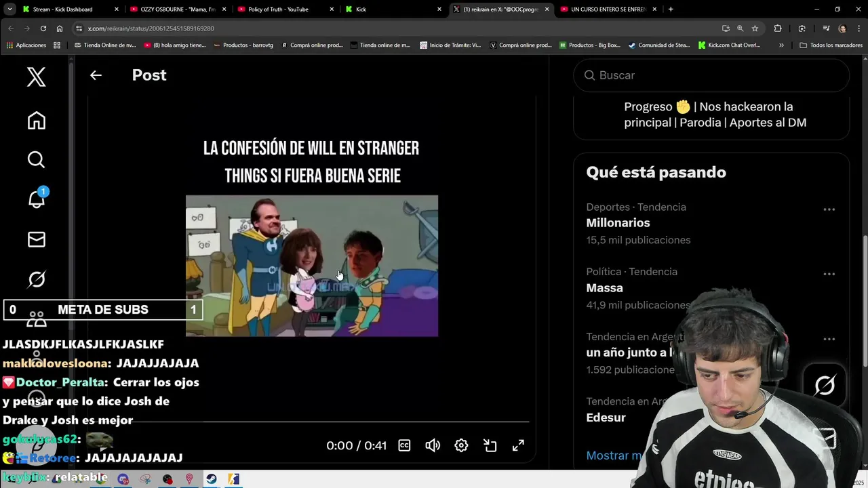Go to browser home page button
The width and height of the screenshot is (868, 488).
(60, 28)
